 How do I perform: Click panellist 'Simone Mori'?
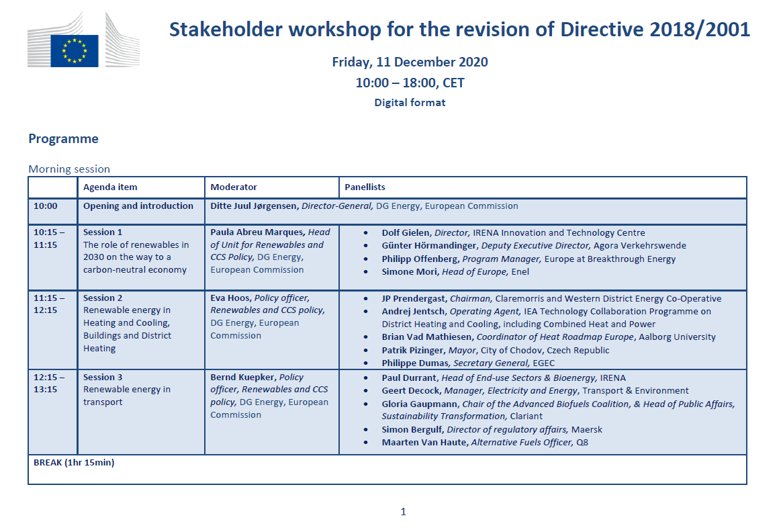coord(410,272)
